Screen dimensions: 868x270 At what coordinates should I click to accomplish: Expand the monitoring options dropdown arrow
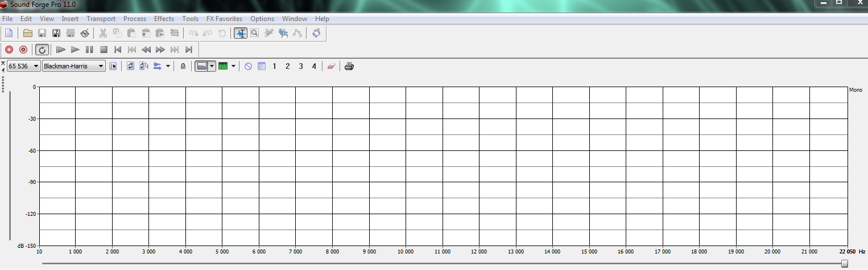[x=168, y=66]
